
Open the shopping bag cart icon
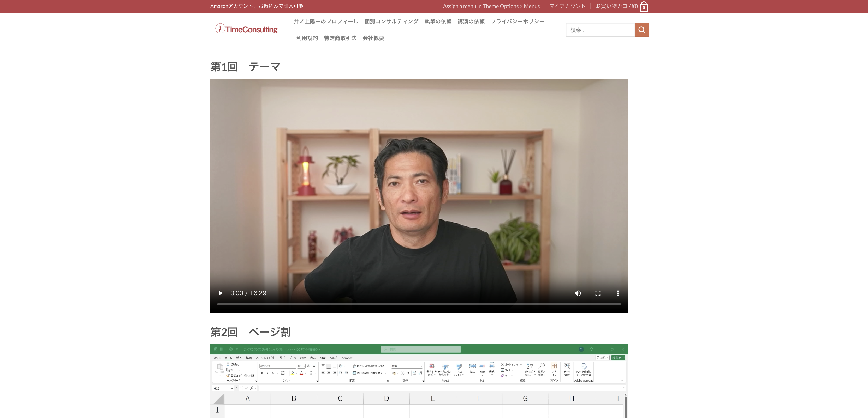644,7
